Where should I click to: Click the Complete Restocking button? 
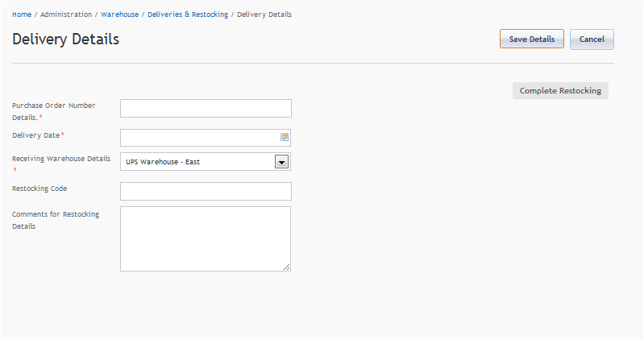click(560, 91)
